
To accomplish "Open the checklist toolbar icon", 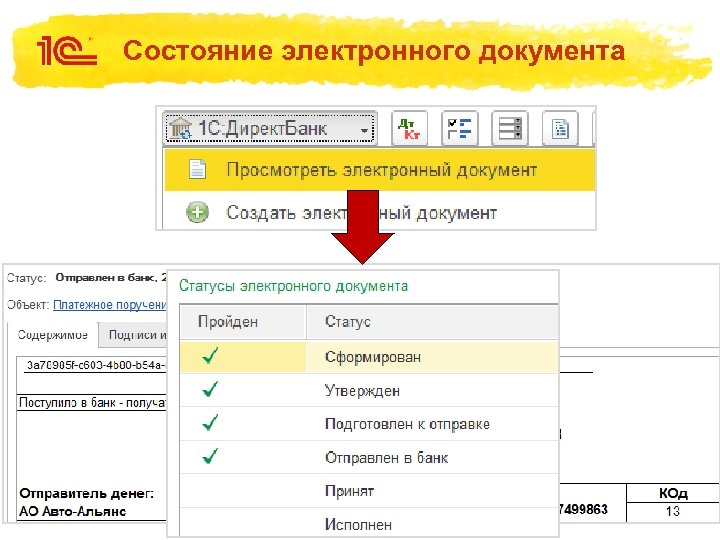I will (460, 129).
